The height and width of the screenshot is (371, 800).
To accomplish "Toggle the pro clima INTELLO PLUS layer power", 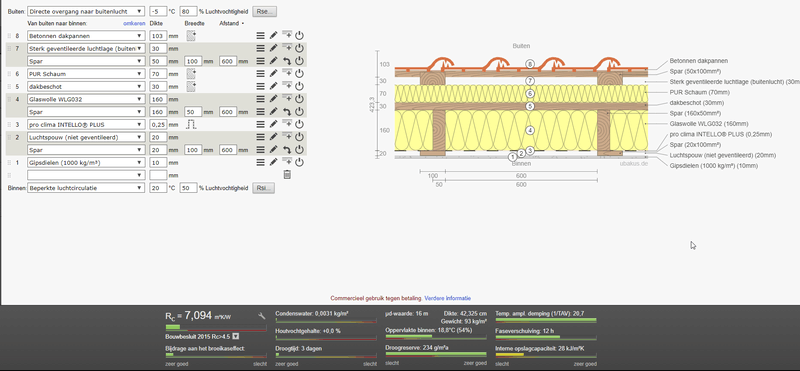I will coord(299,124).
